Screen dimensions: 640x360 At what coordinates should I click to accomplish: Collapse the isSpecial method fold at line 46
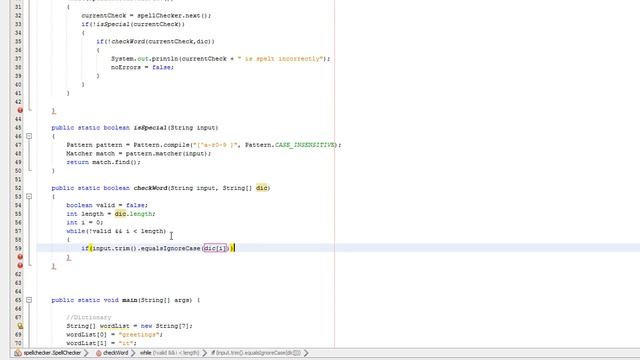[29, 136]
